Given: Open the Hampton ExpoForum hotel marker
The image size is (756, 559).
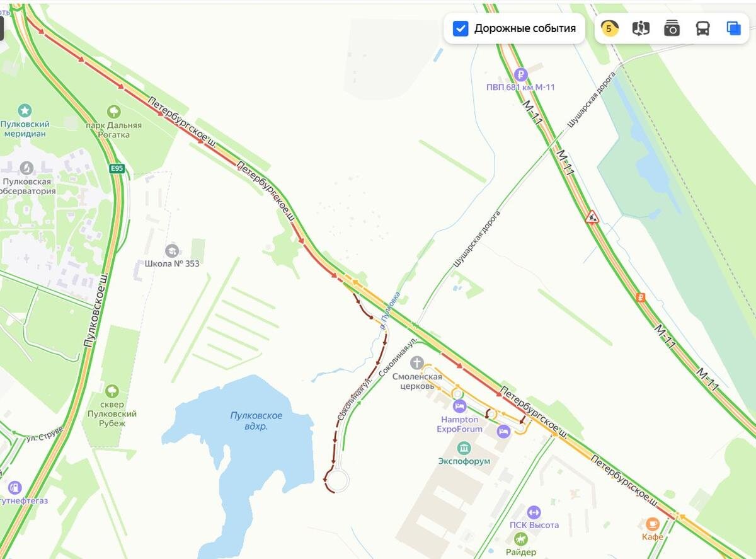Looking at the screenshot, I should pyautogui.click(x=459, y=405).
